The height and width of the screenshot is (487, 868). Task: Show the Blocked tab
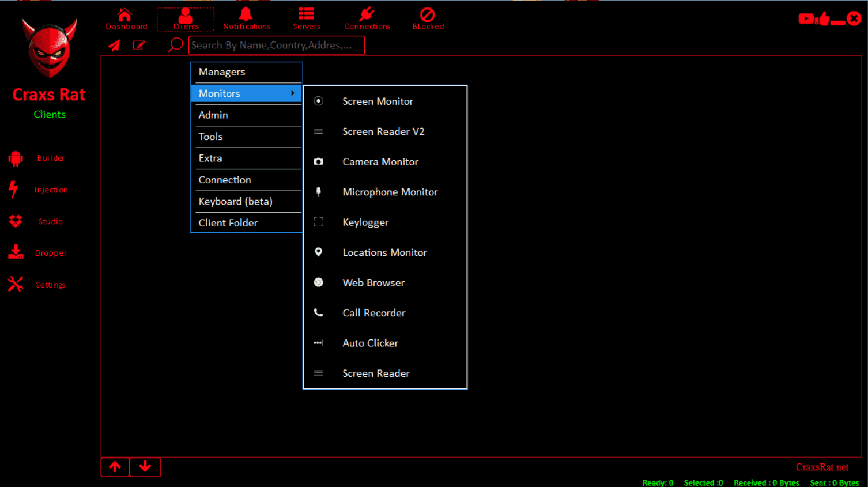click(428, 19)
